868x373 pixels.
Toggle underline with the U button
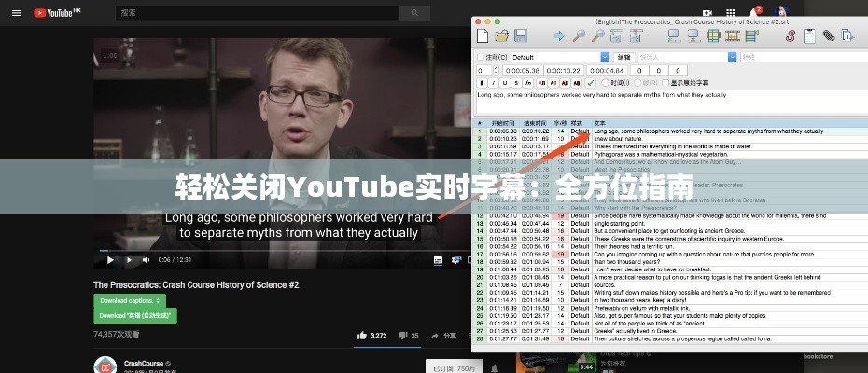click(x=505, y=83)
